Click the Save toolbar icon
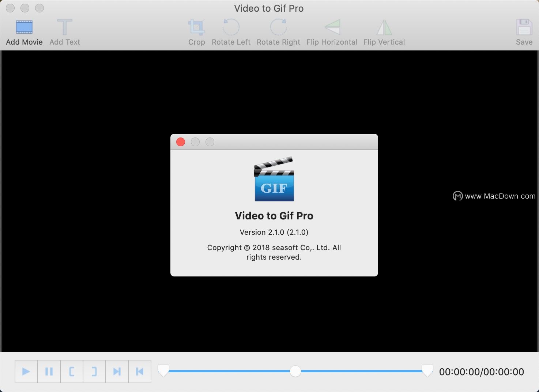This screenshot has height=392, width=539. [x=524, y=27]
